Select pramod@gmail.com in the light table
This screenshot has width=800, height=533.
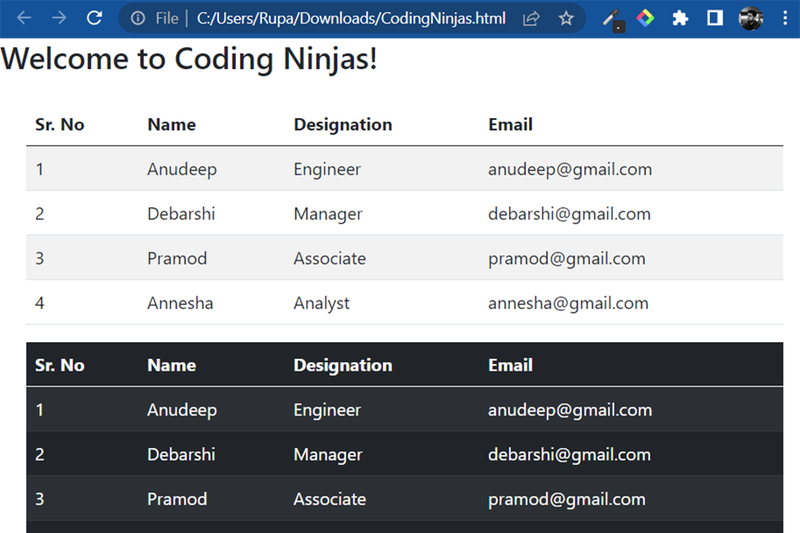point(567,259)
